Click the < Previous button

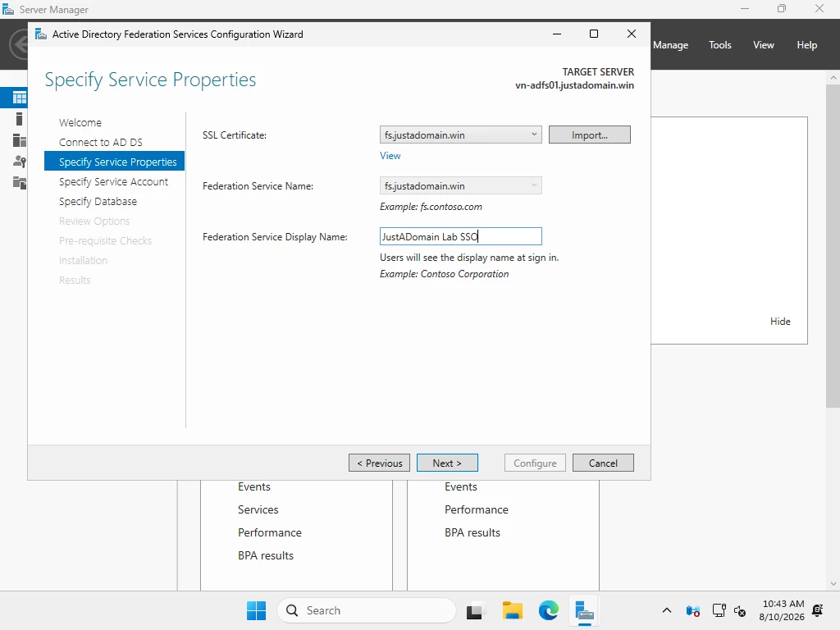coord(379,463)
